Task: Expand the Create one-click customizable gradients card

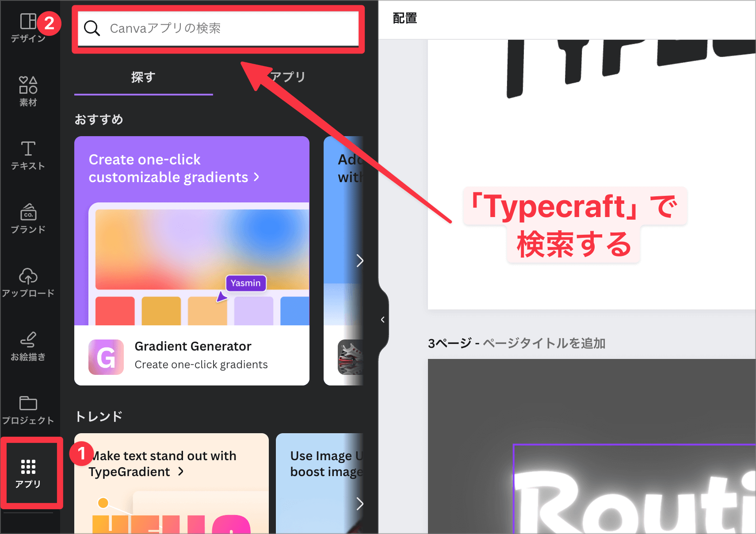Action: point(172,168)
